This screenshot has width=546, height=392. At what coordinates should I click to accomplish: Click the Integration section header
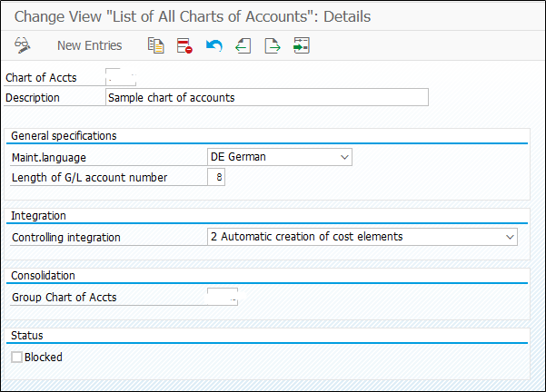38,216
